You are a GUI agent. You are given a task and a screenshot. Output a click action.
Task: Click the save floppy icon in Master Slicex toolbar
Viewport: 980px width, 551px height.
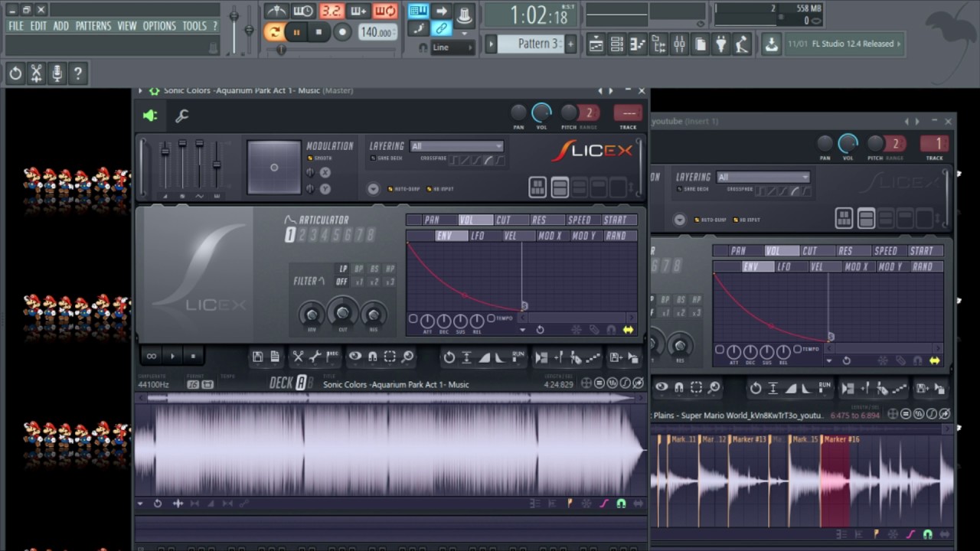coord(258,357)
